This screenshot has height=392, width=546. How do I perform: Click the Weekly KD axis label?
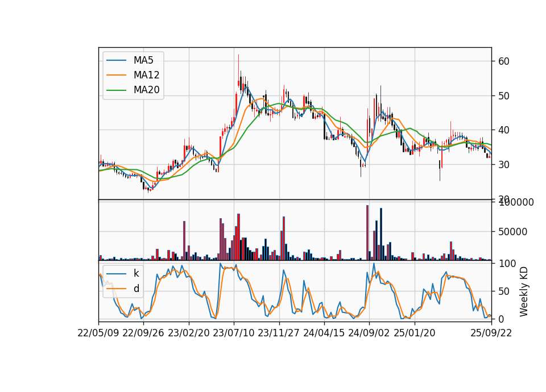pos(523,291)
